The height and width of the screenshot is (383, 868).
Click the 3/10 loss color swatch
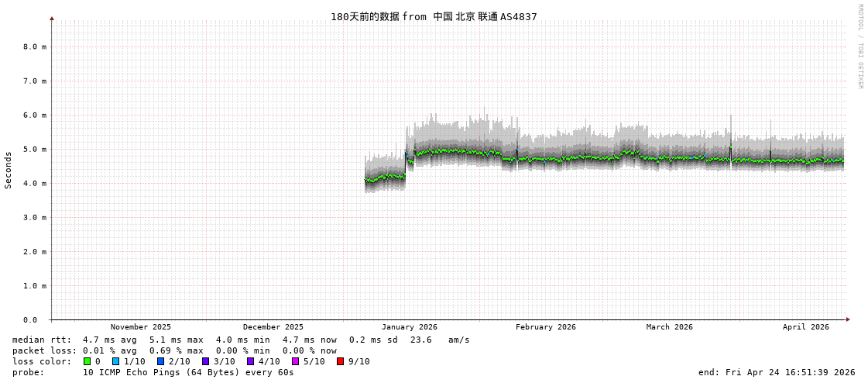click(x=205, y=361)
